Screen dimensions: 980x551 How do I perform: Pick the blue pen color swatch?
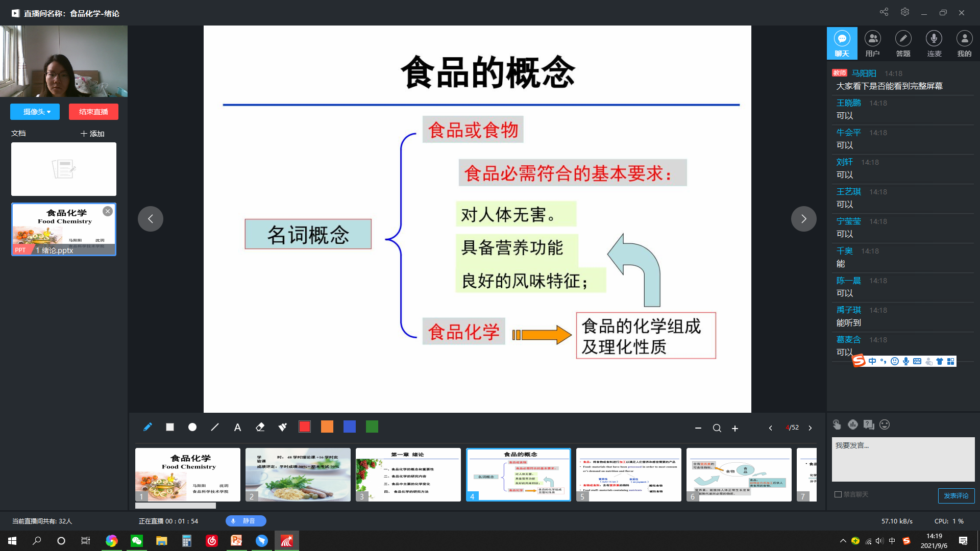[x=350, y=427]
